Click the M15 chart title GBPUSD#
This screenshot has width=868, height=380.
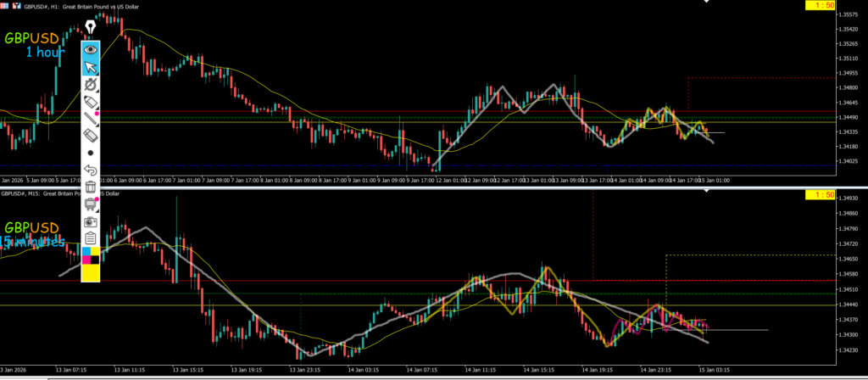click(x=25, y=193)
